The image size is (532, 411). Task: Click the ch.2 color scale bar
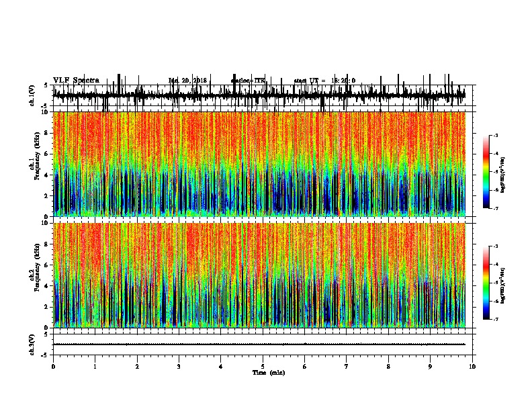pyautogui.click(x=486, y=283)
